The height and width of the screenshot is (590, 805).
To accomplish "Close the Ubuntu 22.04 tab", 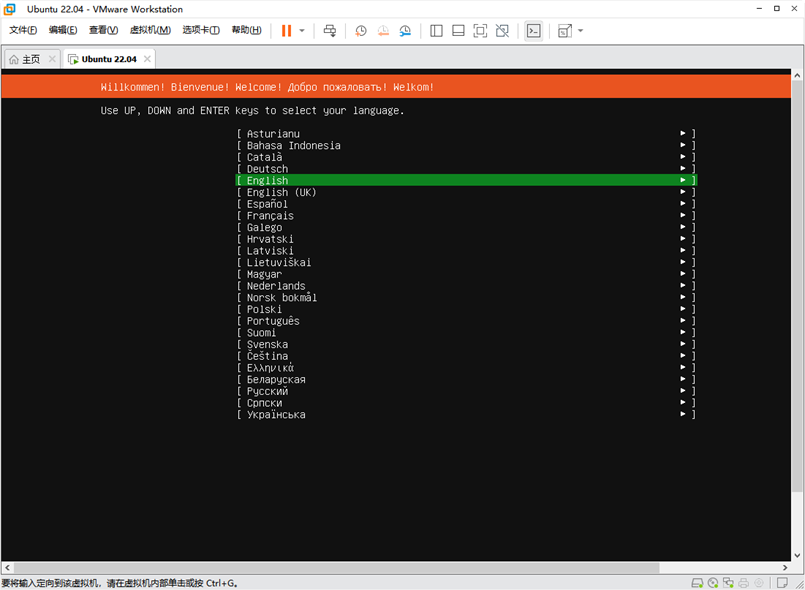I will 147,59.
